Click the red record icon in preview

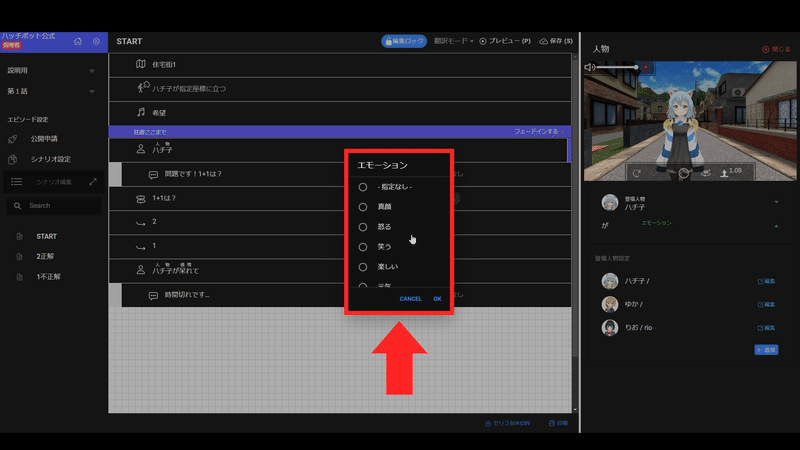646,67
